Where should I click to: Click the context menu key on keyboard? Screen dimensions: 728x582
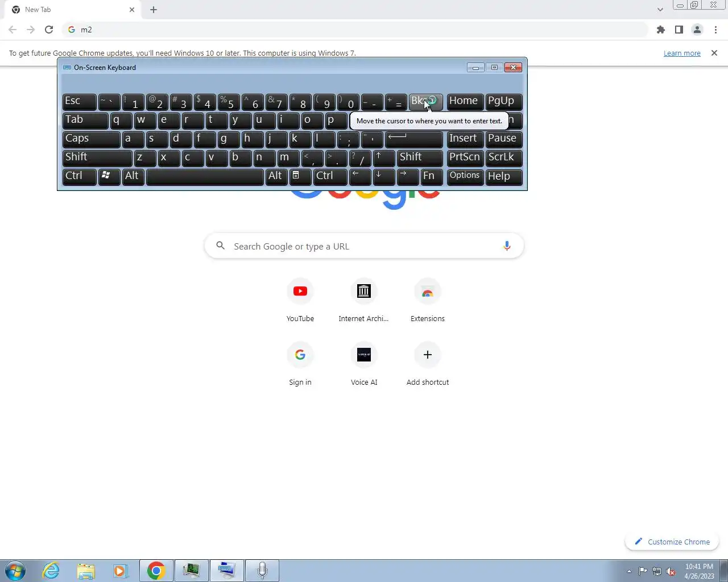(300, 177)
